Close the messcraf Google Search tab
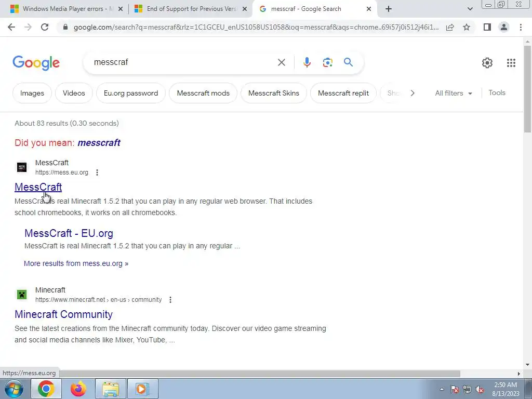The width and height of the screenshot is (532, 399). 369,9
